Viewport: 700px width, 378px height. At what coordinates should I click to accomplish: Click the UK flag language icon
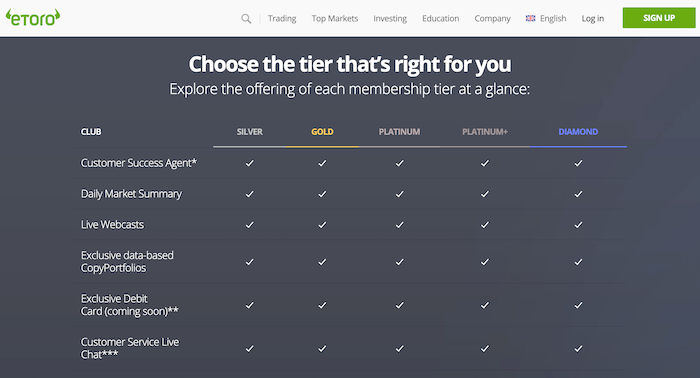click(x=530, y=18)
